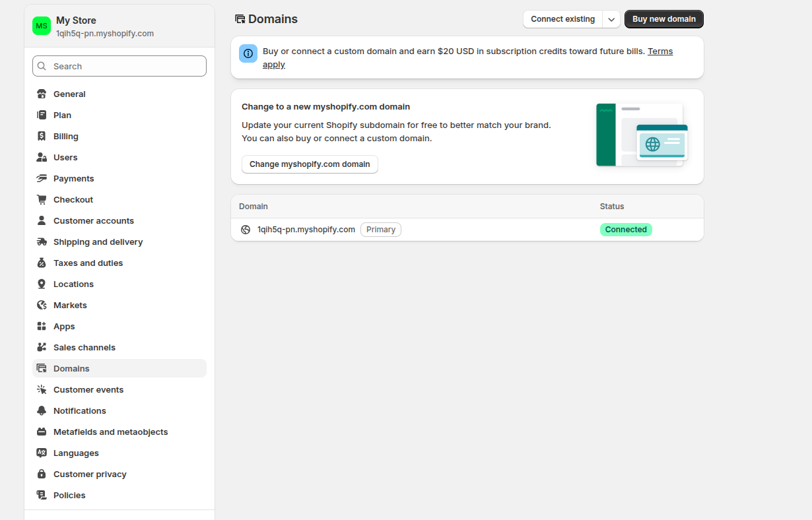Click the Billing receipt icon
The image size is (812, 520).
coord(42,136)
